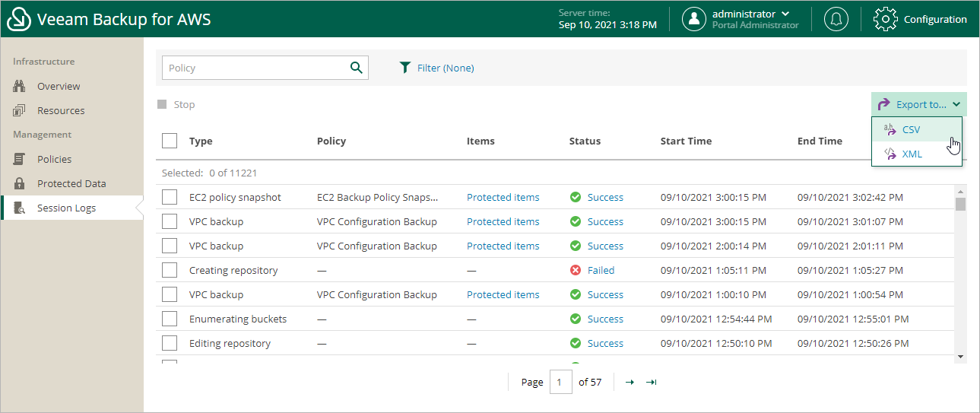Click the filter funnel icon
The image size is (980, 413).
[x=405, y=68]
